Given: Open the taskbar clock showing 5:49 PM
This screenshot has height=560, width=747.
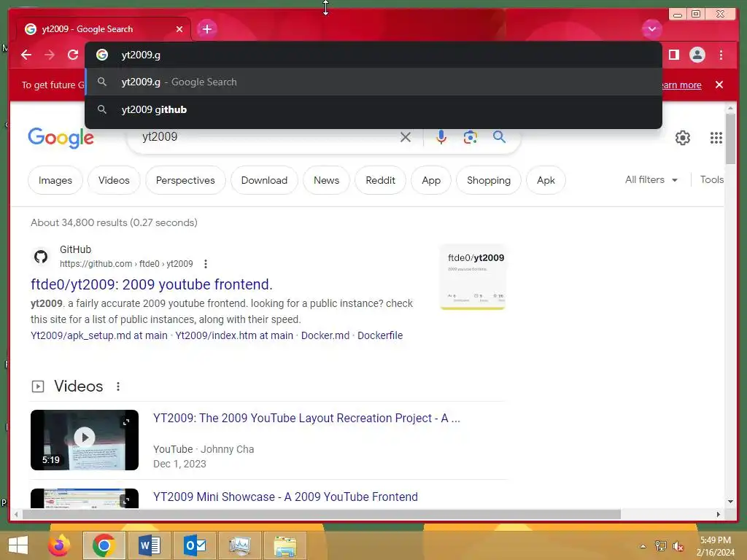Looking at the screenshot, I should click(x=716, y=546).
